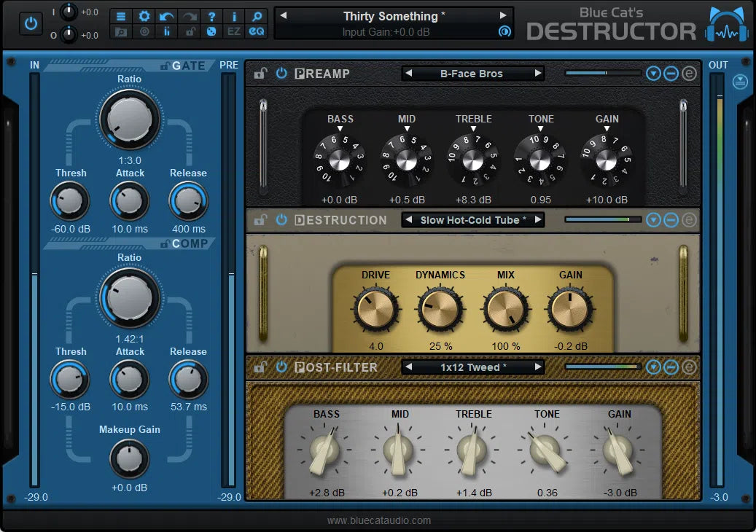Open the zoom magnifier icon
Screen dimensions: 756x532
257,17
